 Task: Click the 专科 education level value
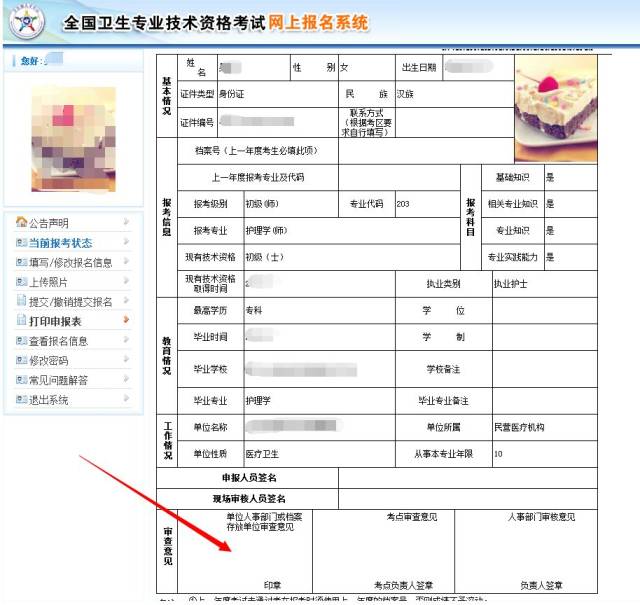[x=254, y=310]
